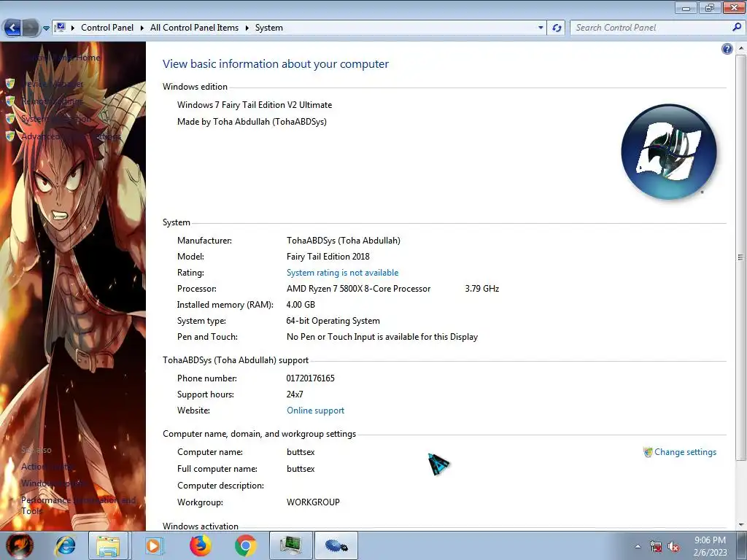Click the Show desktop strip
The image size is (747, 560).
tap(742, 546)
